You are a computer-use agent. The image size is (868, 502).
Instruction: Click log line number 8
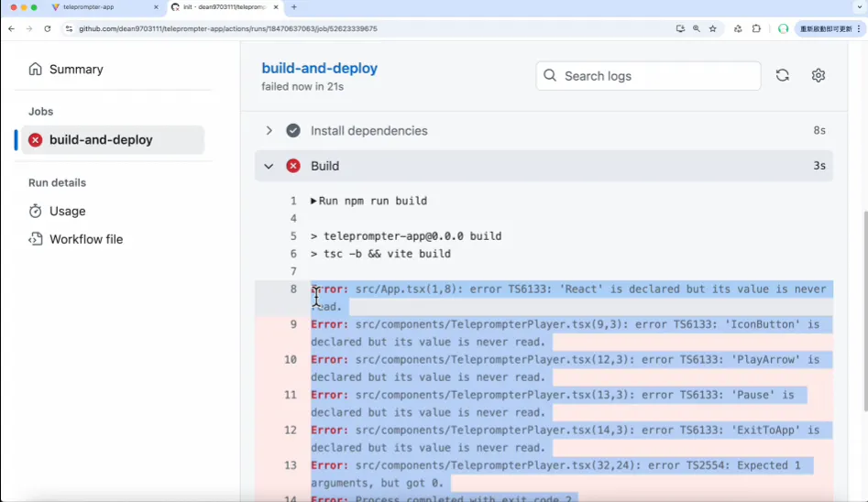point(293,289)
